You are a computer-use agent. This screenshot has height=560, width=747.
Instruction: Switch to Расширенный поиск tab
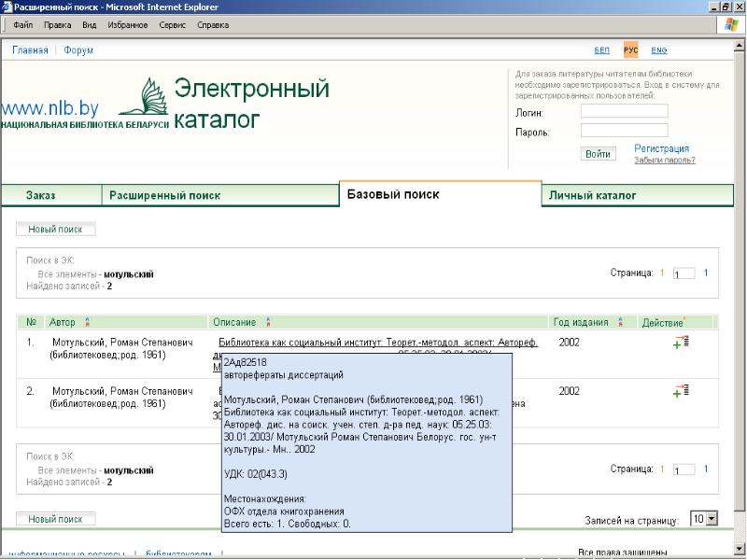point(165,196)
